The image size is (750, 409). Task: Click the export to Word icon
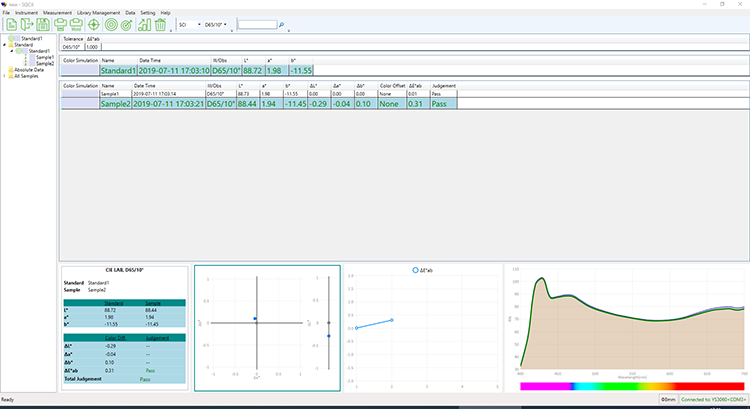pos(76,24)
